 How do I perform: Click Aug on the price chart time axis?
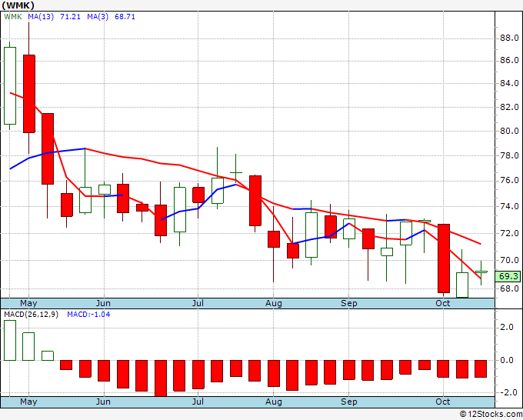[x=274, y=303]
